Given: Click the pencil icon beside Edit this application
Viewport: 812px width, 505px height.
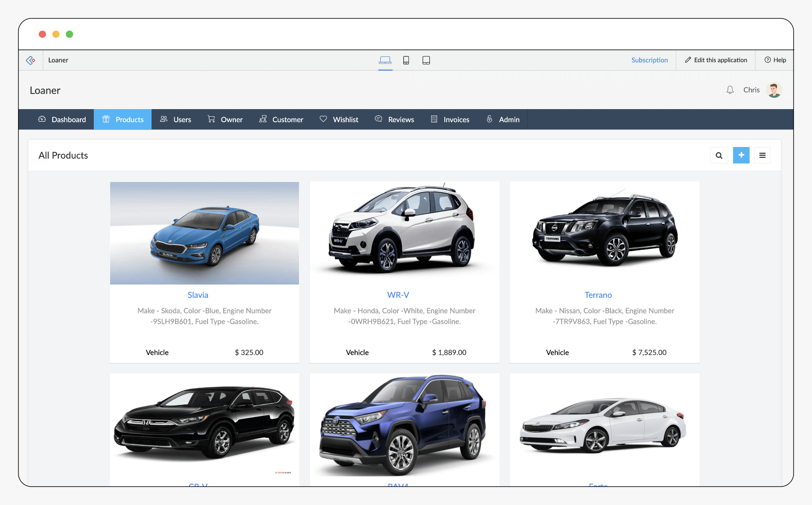Looking at the screenshot, I should [688, 60].
